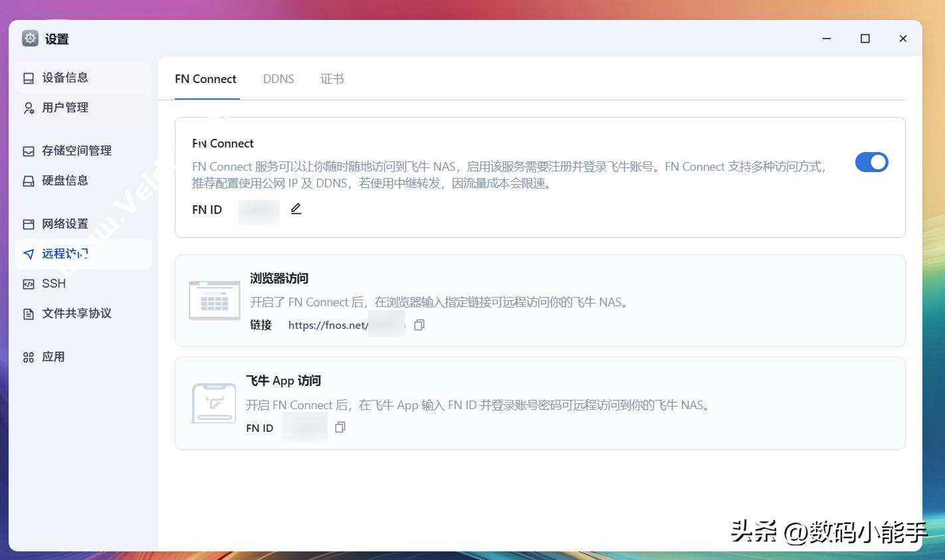Viewport: 945px width, 560px height.
Task: Click the 飞牛 App access illustration
Action: tap(213, 403)
